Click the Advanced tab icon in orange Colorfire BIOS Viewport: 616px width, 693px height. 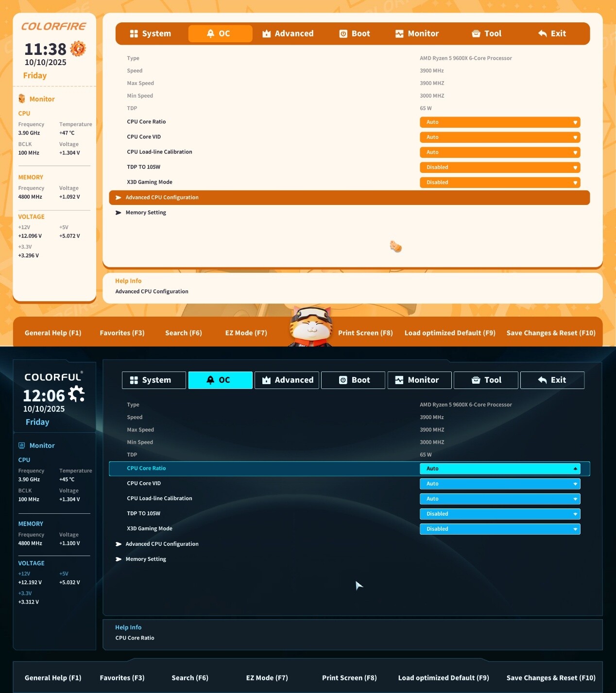click(x=266, y=34)
